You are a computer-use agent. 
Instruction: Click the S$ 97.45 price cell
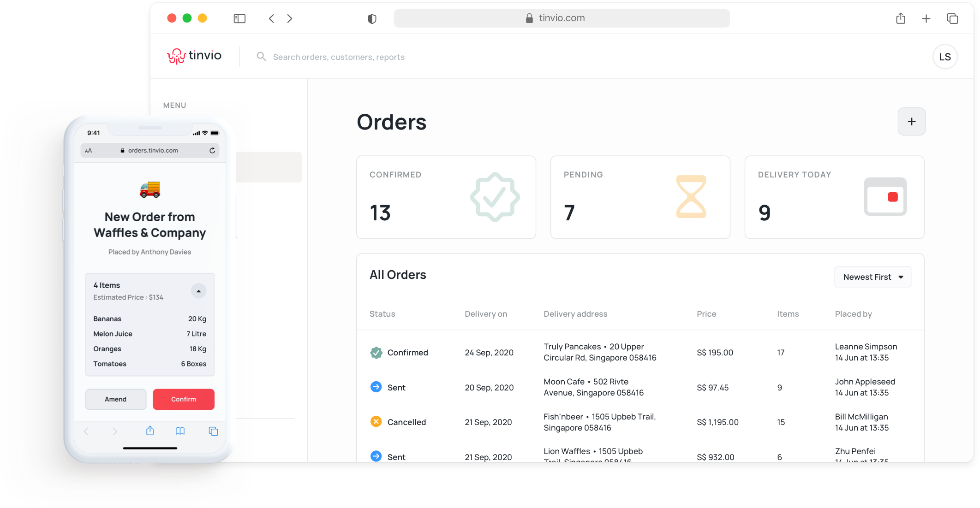point(712,388)
